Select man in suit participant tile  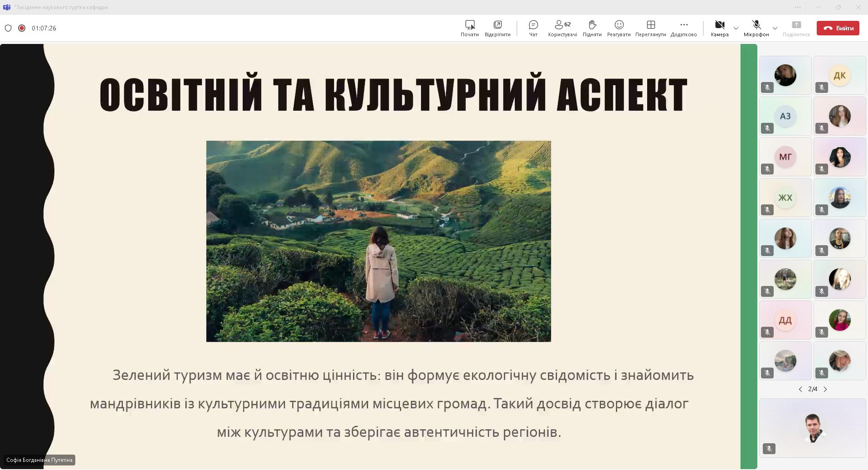coord(813,428)
